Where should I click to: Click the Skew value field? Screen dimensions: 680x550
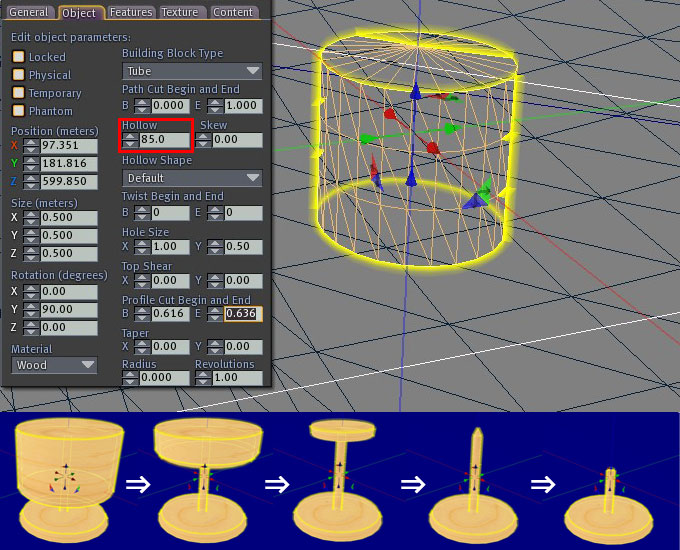[237, 140]
